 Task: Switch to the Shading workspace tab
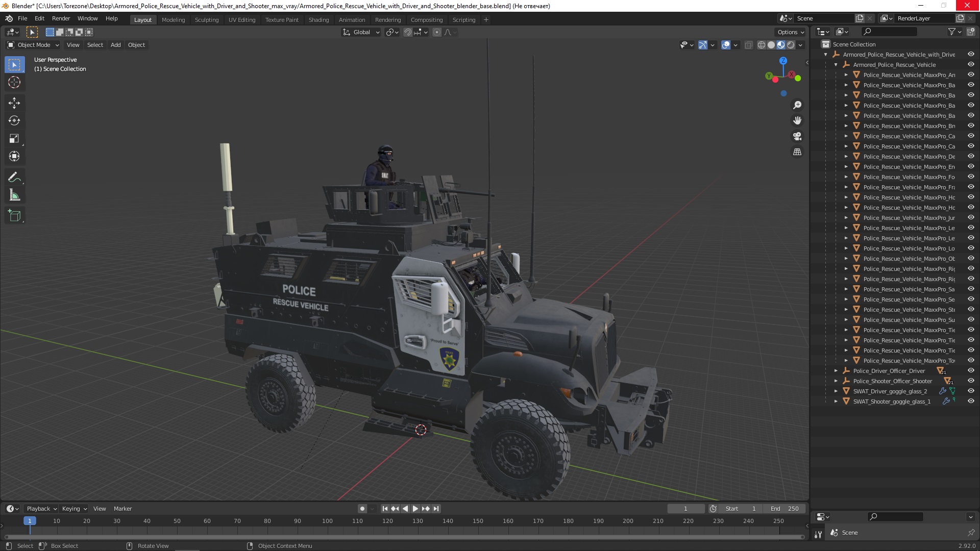318,20
